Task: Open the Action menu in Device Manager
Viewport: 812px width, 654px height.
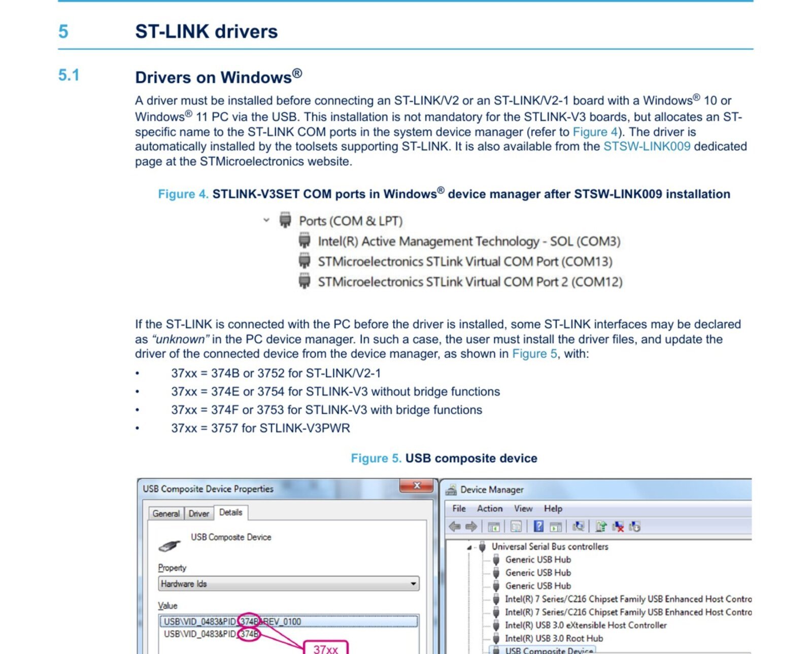Action: [490, 508]
